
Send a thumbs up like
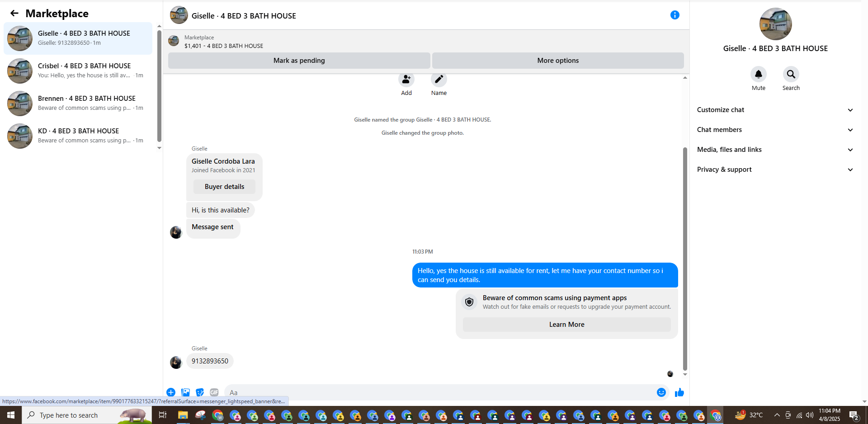[x=679, y=392]
